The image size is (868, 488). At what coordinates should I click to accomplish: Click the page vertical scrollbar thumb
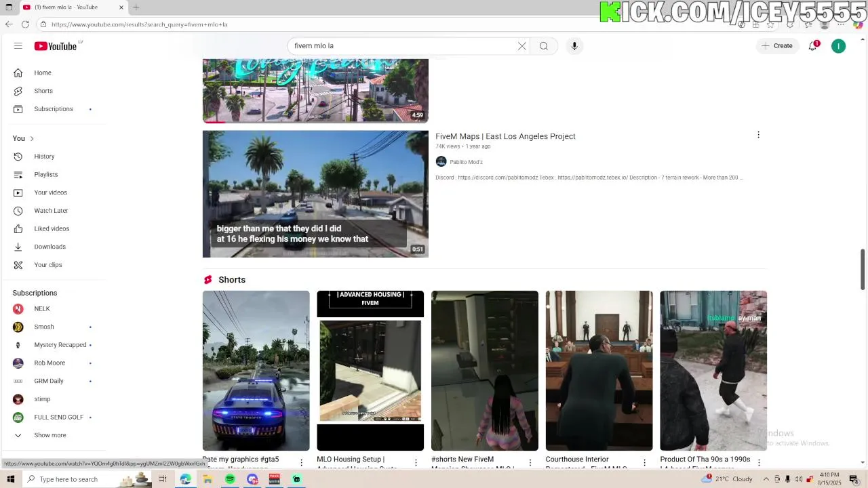point(863,270)
